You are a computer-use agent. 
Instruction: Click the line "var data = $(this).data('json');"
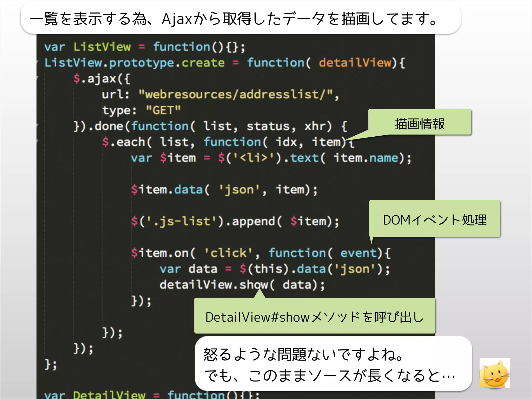pyautogui.click(x=275, y=269)
